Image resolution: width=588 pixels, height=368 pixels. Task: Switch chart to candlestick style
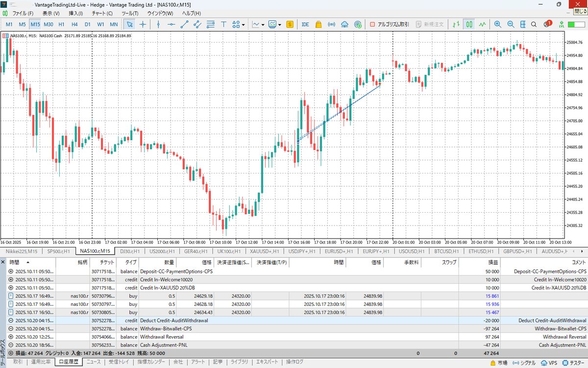click(x=469, y=24)
